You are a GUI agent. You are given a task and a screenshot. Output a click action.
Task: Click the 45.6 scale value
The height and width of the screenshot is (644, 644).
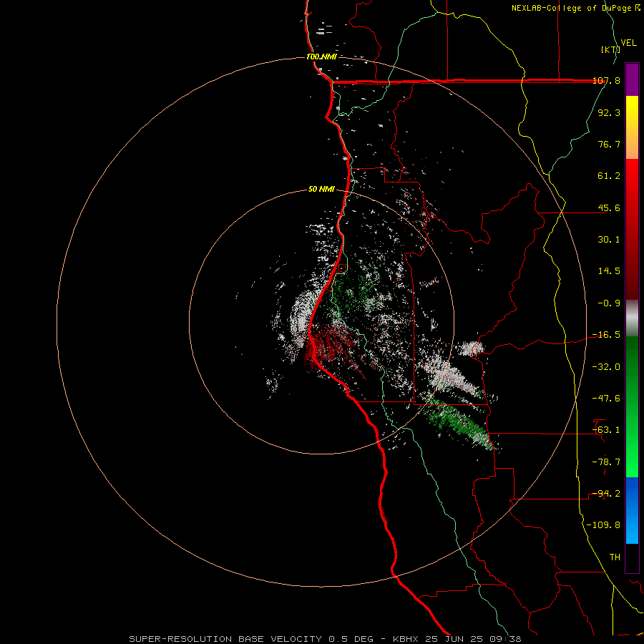pos(609,208)
